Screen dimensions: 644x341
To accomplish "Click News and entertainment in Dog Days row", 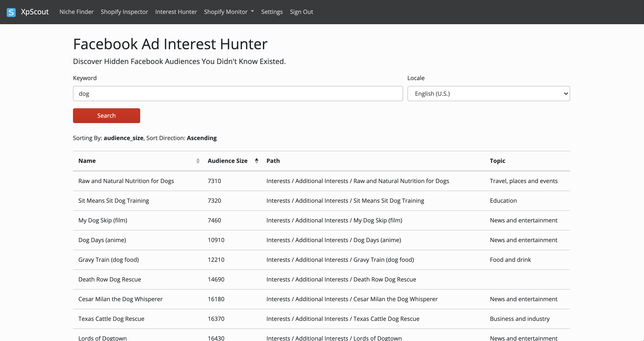I will click(x=524, y=240).
